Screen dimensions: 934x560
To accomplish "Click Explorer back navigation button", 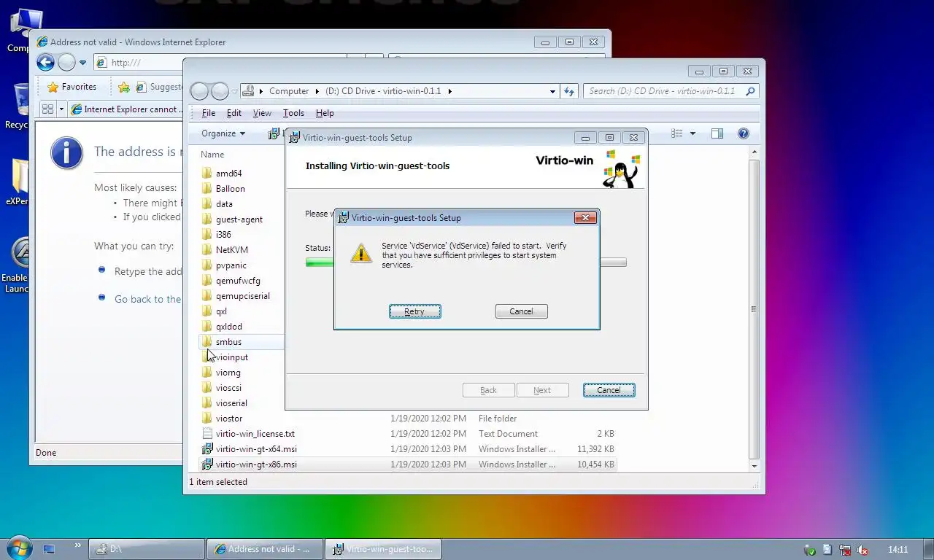I will [199, 91].
